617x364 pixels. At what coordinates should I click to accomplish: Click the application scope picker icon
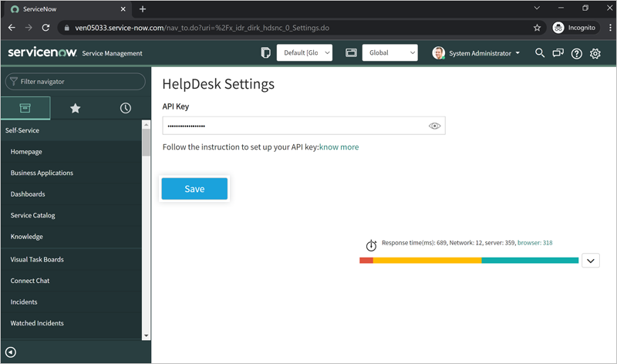tap(351, 53)
